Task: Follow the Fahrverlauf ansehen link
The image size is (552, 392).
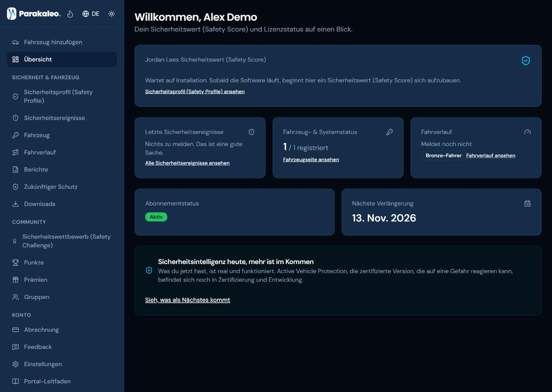Action: (x=491, y=156)
